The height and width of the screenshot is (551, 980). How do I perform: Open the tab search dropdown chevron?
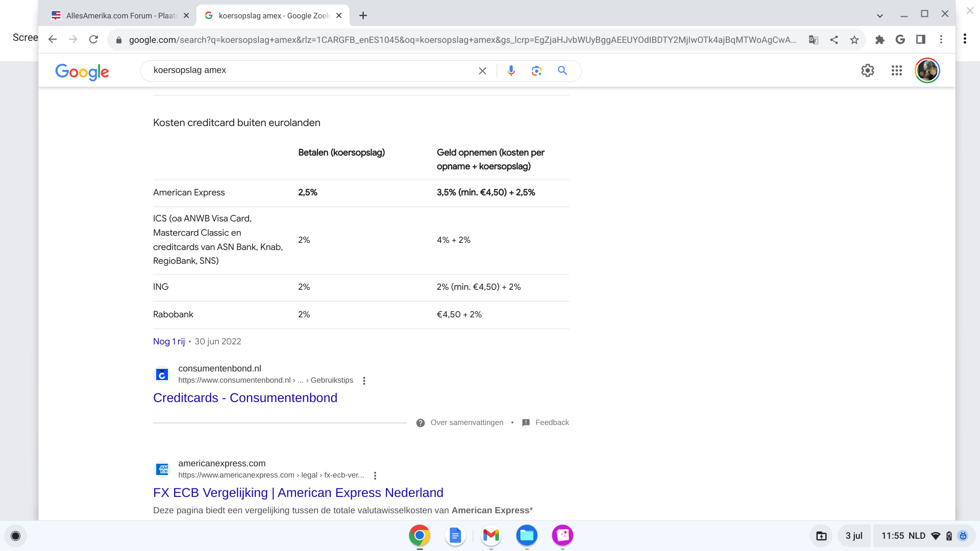pos(880,16)
